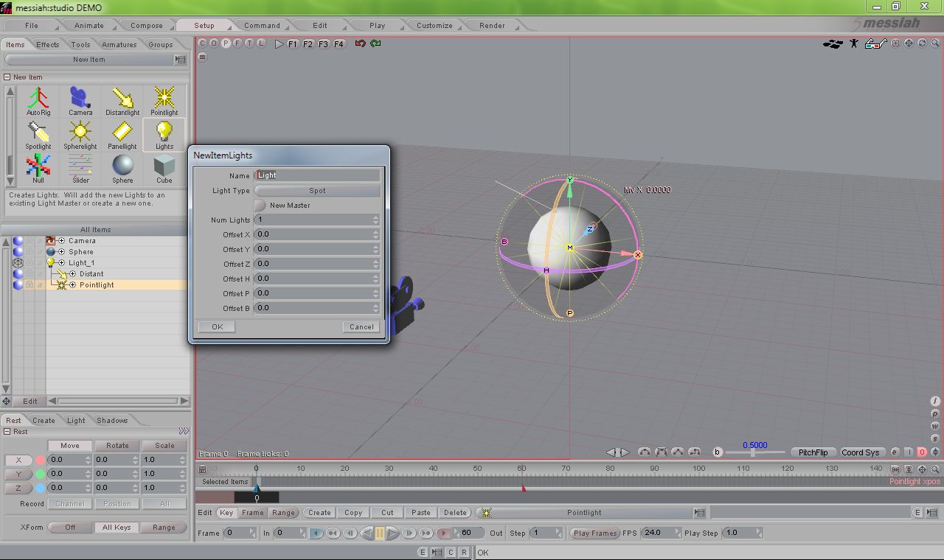Screen dimensions: 944x560
Task: Click the Lights bulb icon
Action: (164, 135)
